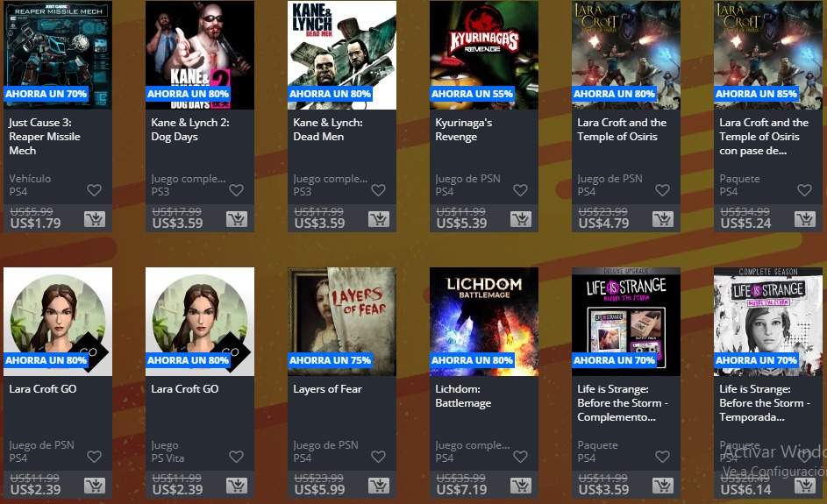This screenshot has height=504, width=827.
Task: Add US$4.79 Temple of Osiris to cart
Action: coord(663,219)
